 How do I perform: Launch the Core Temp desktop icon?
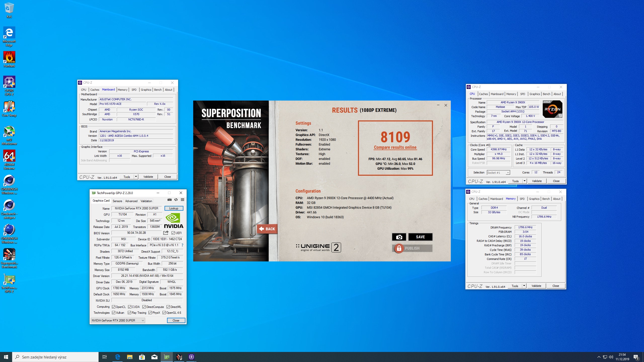pos(9,109)
